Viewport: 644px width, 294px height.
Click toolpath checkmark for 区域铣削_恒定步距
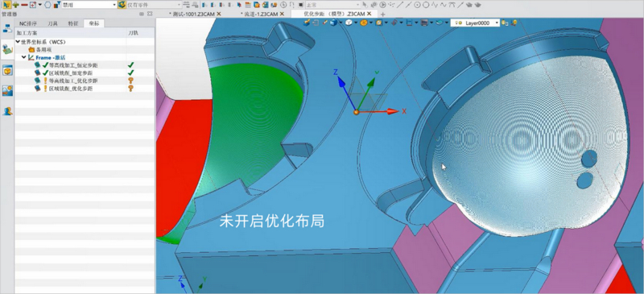(131, 72)
